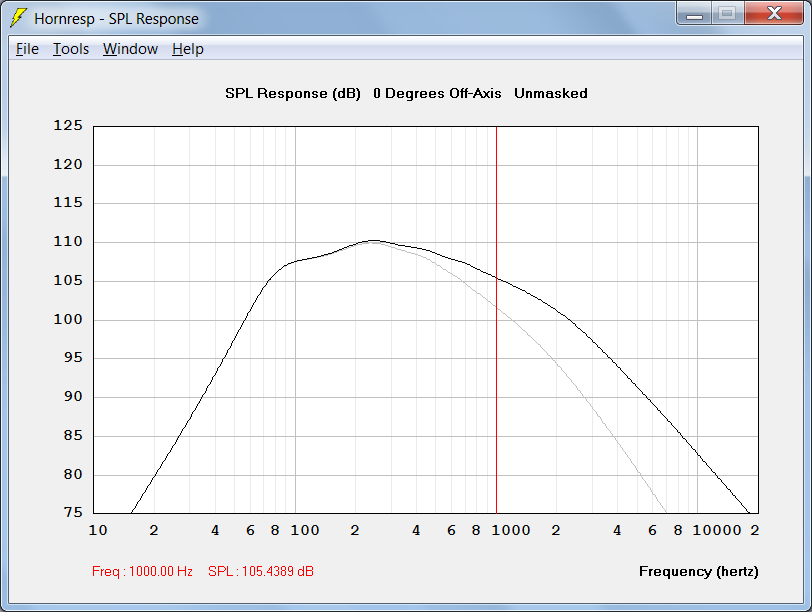Click the 'SPL Response (dB)' chart title

pos(293,94)
